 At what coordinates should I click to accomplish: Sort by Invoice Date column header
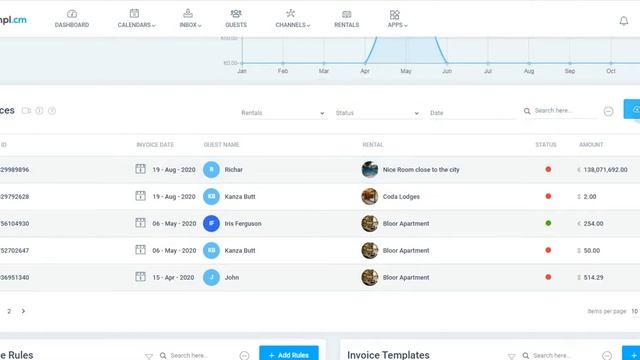(155, 144)
